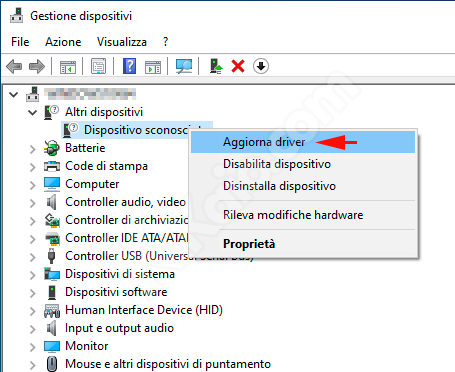Collapse the Altri dispositivi chevron
The image size is (455, 372).
[x=32, y=113]
